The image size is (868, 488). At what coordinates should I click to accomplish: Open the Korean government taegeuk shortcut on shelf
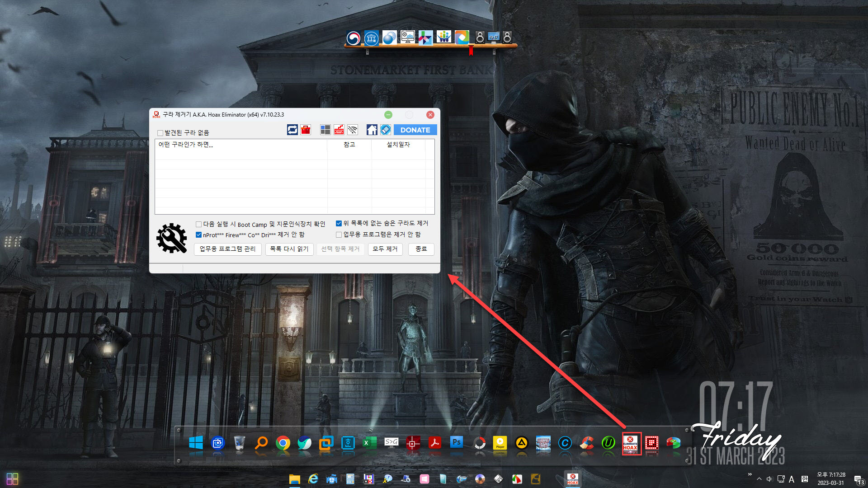tap(354, 38)
